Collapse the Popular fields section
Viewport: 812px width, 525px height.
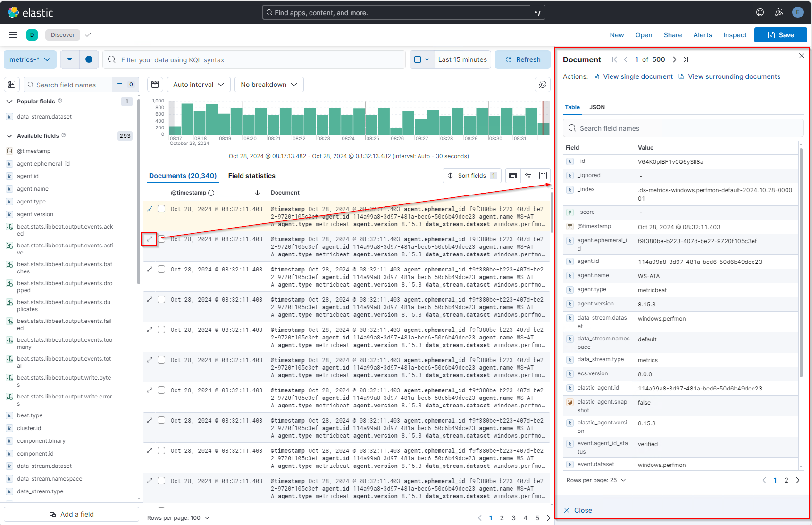[9, 102]
